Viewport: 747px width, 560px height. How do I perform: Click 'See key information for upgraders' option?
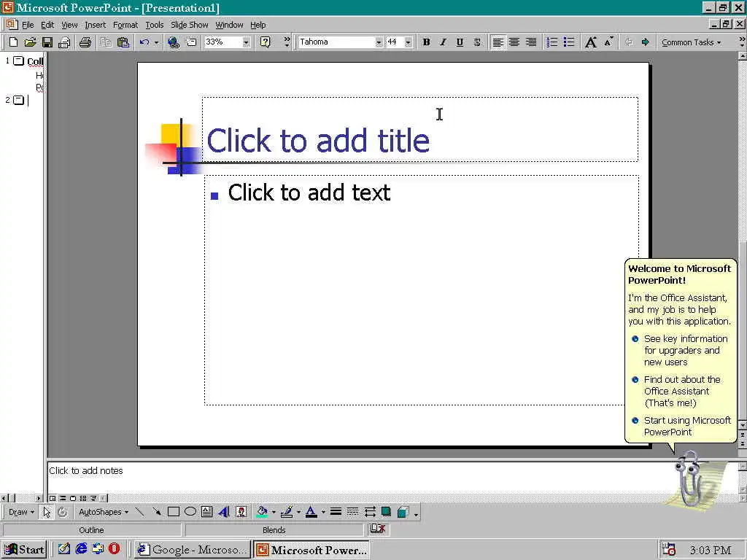tap(686, 351)
